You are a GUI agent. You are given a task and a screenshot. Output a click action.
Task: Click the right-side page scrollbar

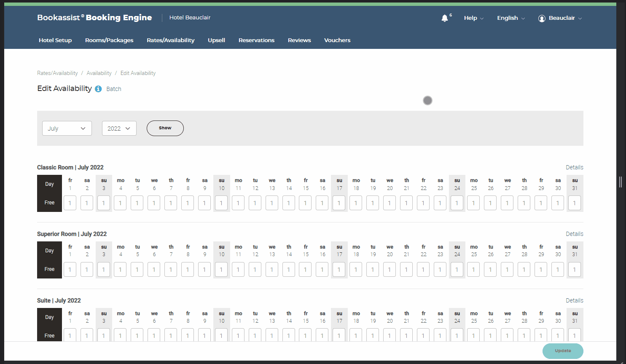click(620, 182)
